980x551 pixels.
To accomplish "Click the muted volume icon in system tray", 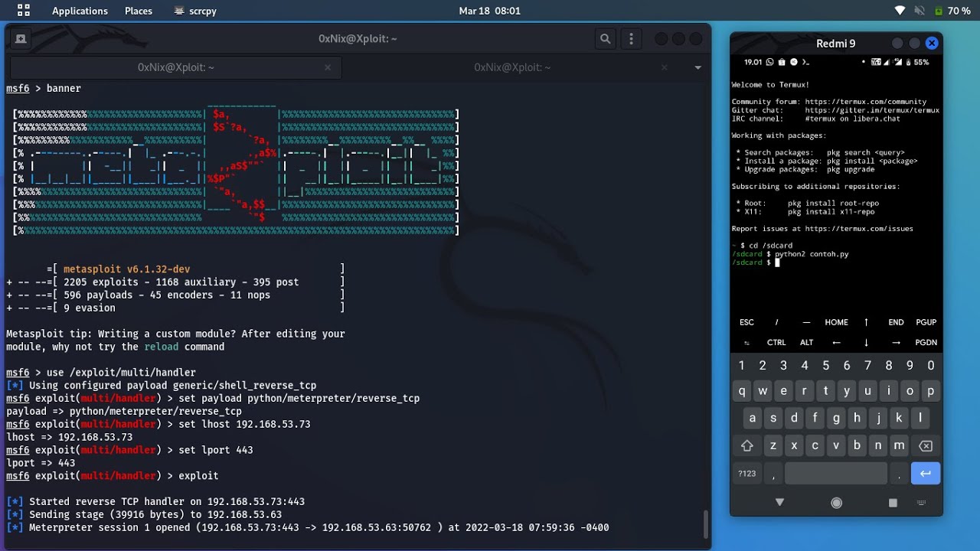I will [919, 11].
